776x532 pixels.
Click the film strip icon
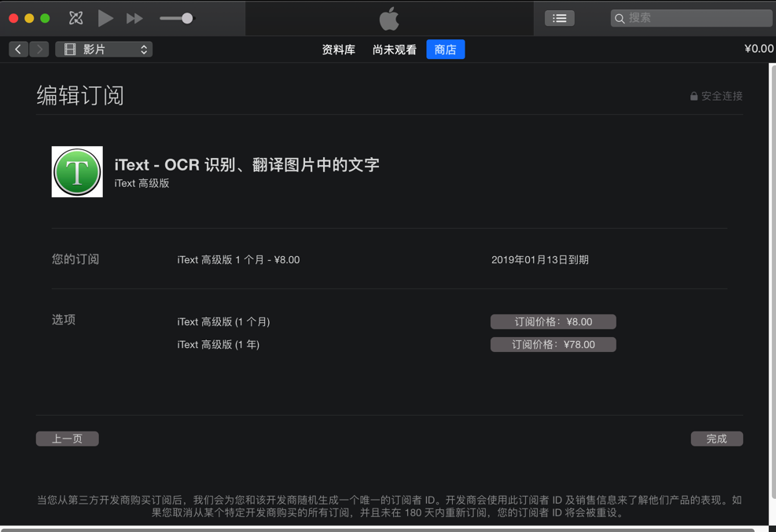click(x=70, y=49)
